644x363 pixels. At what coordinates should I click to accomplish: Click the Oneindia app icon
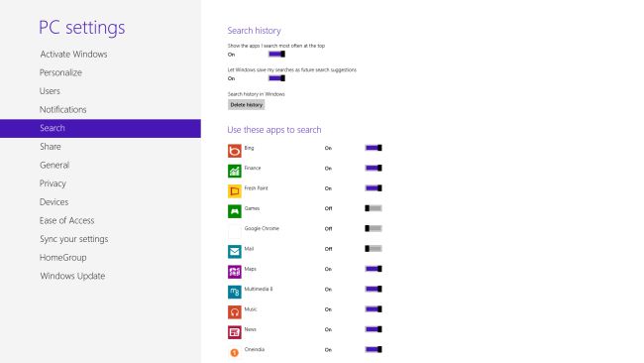(x=235, y=352)
